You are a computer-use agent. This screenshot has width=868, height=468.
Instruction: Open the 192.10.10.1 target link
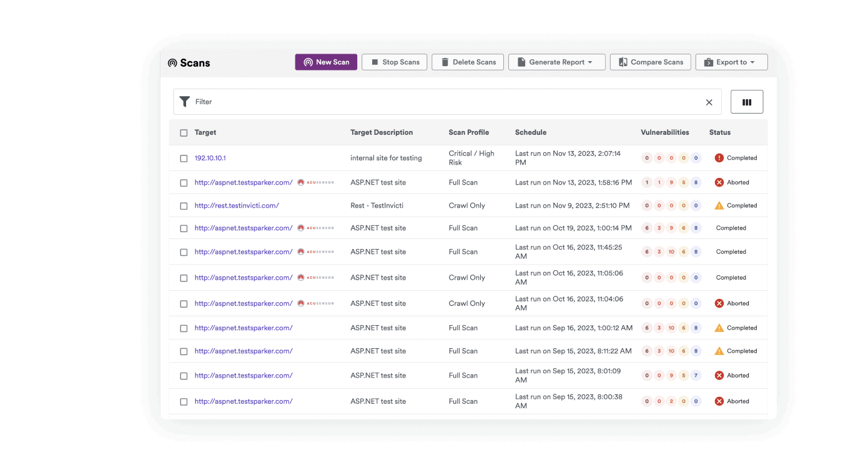(x=210, y=158)
